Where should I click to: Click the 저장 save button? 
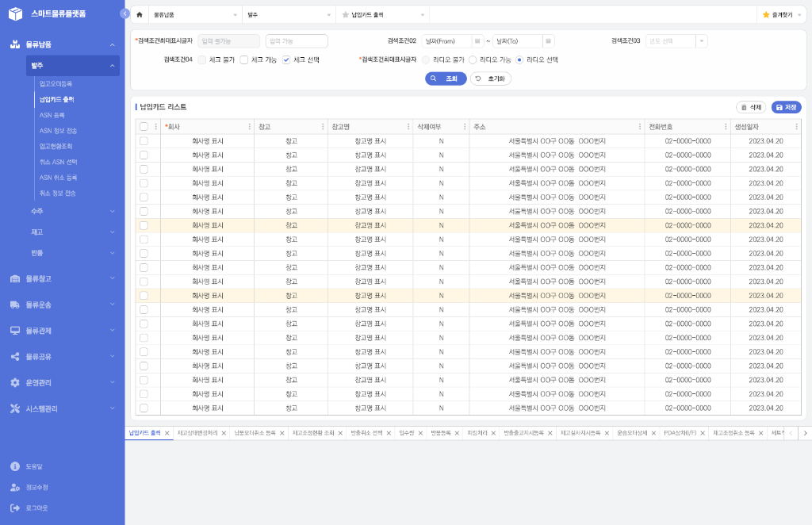(x=786, y=107)
